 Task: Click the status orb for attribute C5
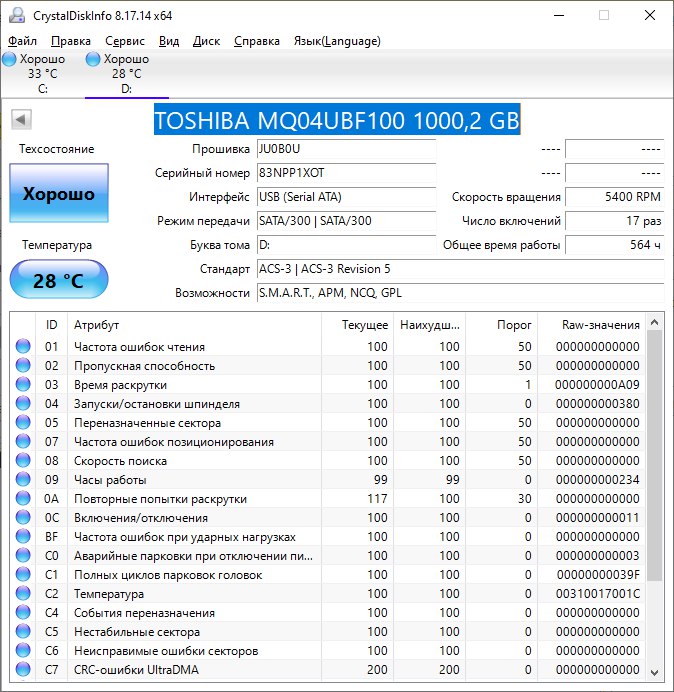click(x=23, y=632)
